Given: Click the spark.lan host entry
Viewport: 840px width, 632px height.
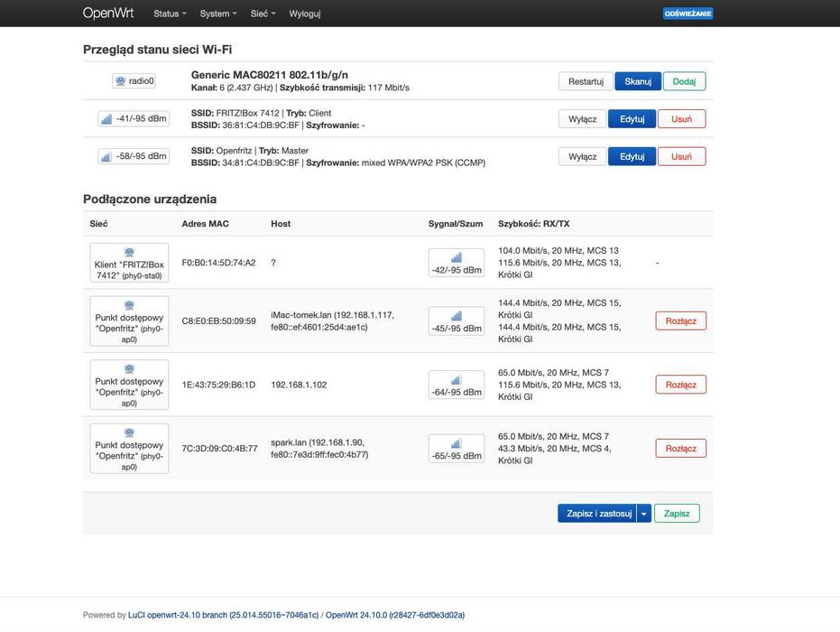Looking at the screenshot, I should [319, 449].
